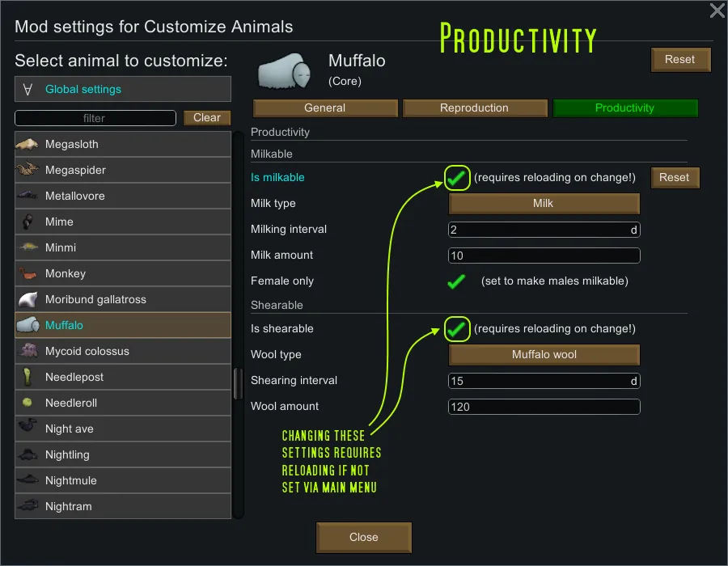Switch to the General tab

tap(325, 108)
